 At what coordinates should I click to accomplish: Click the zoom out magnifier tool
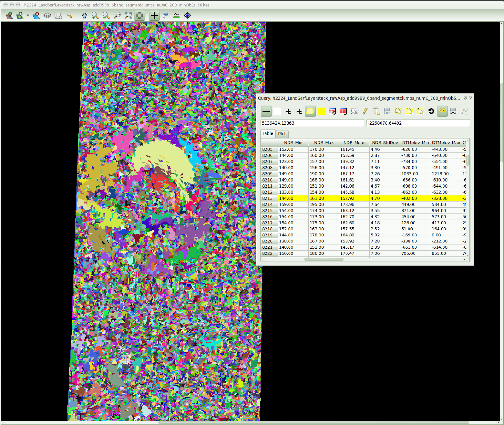pos(106,15)
